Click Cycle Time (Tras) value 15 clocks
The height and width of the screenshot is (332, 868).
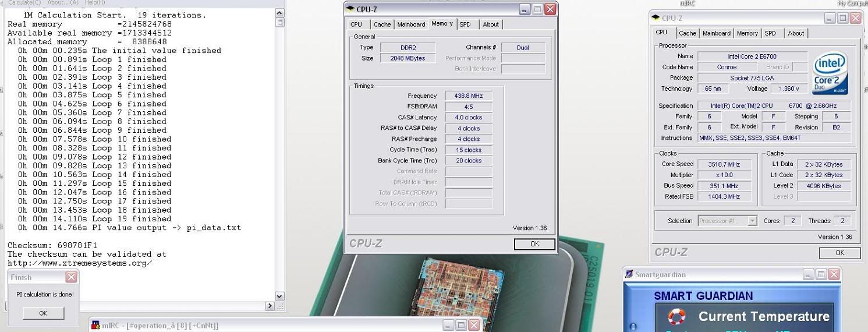point(469,150)
